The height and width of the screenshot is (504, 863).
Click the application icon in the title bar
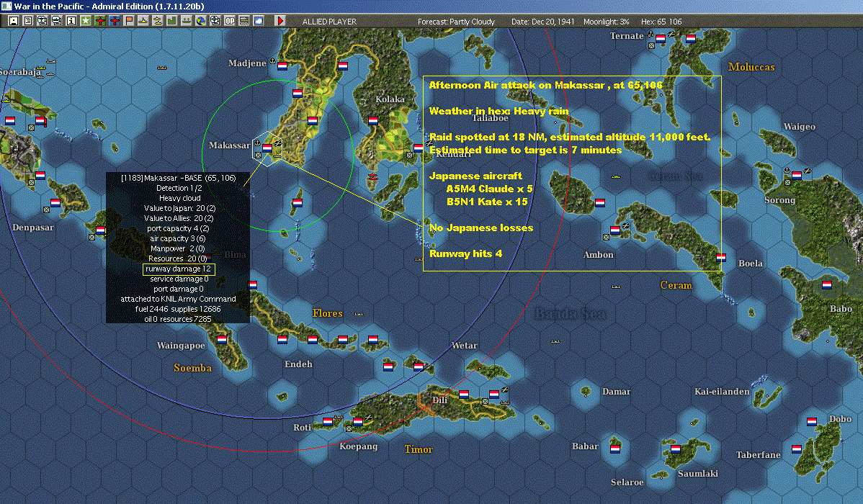coord(6,6)
